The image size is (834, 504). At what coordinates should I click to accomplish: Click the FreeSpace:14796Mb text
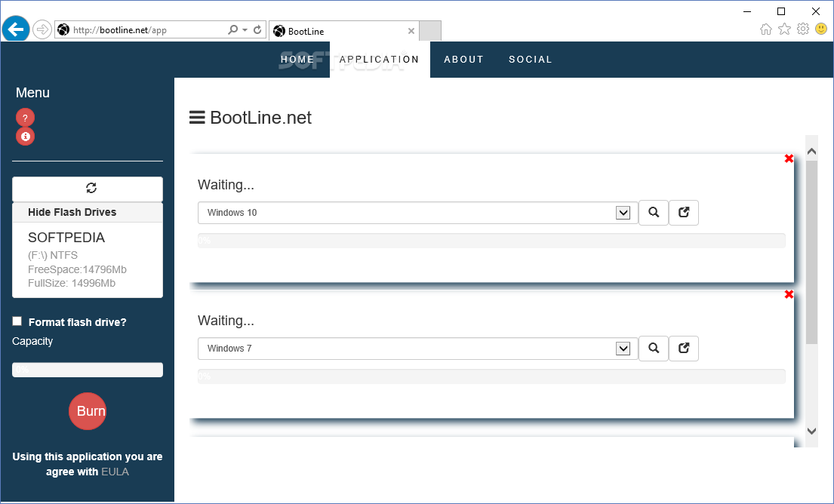(77, 269)
